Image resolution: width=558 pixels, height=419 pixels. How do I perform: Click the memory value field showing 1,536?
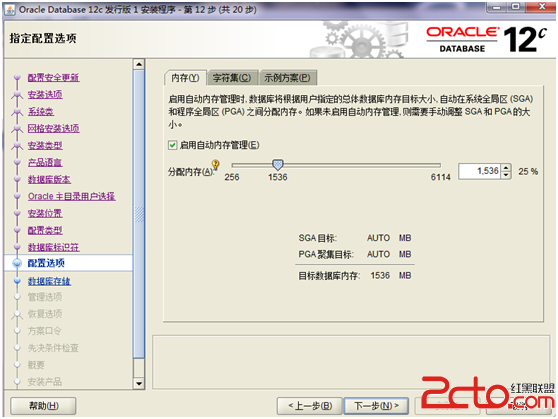point(479,171)
